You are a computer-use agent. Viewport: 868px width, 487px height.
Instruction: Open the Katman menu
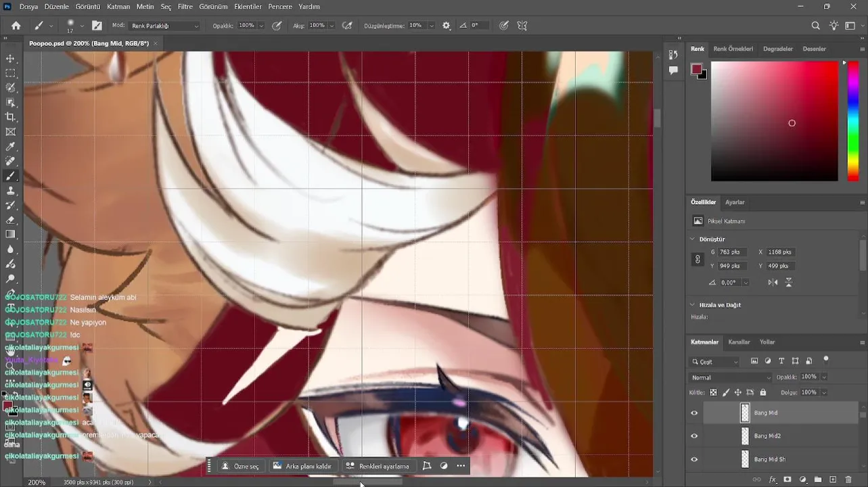click(118, 6)
